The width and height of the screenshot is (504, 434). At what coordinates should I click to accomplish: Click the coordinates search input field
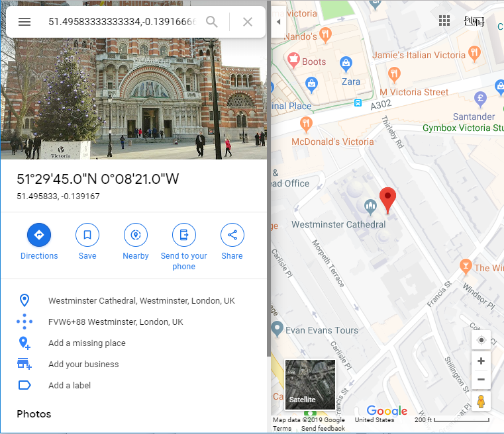[x=122, y=22]
